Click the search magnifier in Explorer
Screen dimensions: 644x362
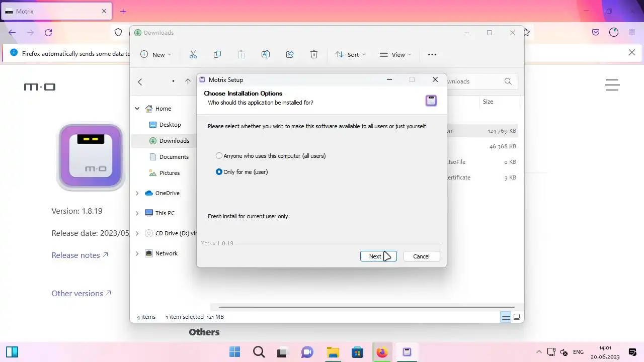point(508,81)
